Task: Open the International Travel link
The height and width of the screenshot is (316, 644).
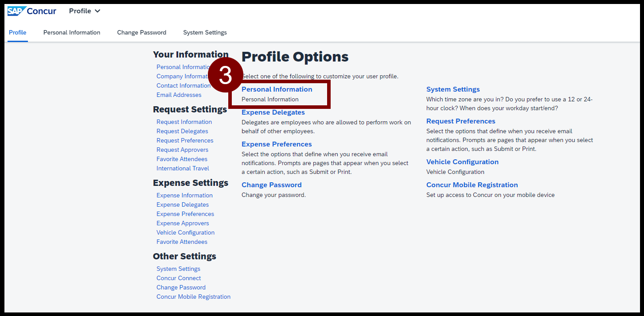Action: (x=183, y=168)
